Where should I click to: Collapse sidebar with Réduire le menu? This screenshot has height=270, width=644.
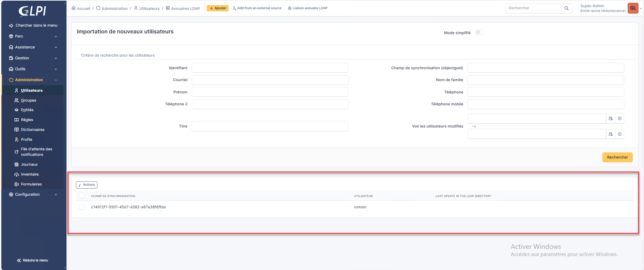click(33, 260)
